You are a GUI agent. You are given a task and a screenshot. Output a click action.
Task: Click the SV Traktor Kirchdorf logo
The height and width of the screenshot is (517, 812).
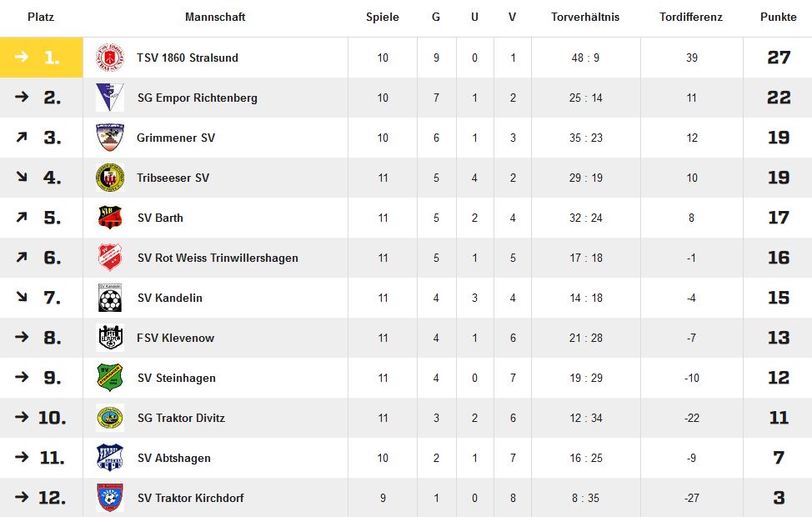(x=110, y=497)
